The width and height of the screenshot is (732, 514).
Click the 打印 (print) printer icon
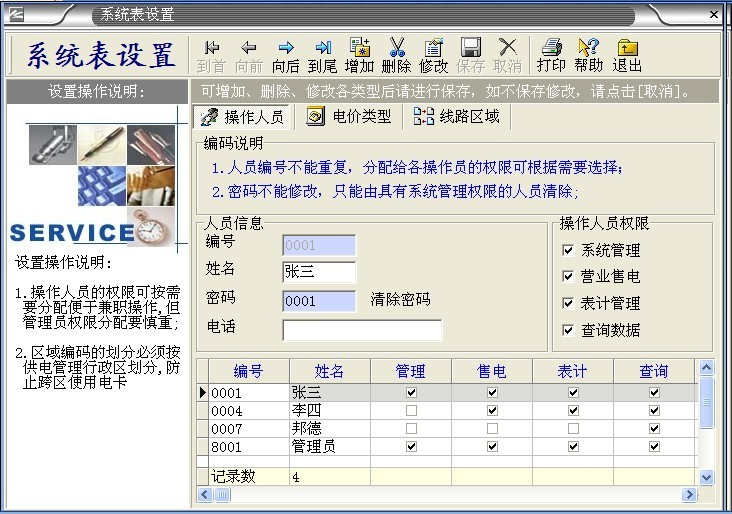tap(550, 48)
